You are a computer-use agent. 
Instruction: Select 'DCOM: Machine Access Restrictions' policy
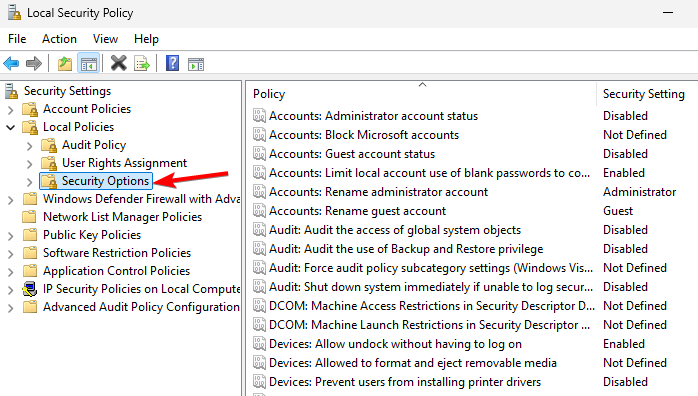432,306
